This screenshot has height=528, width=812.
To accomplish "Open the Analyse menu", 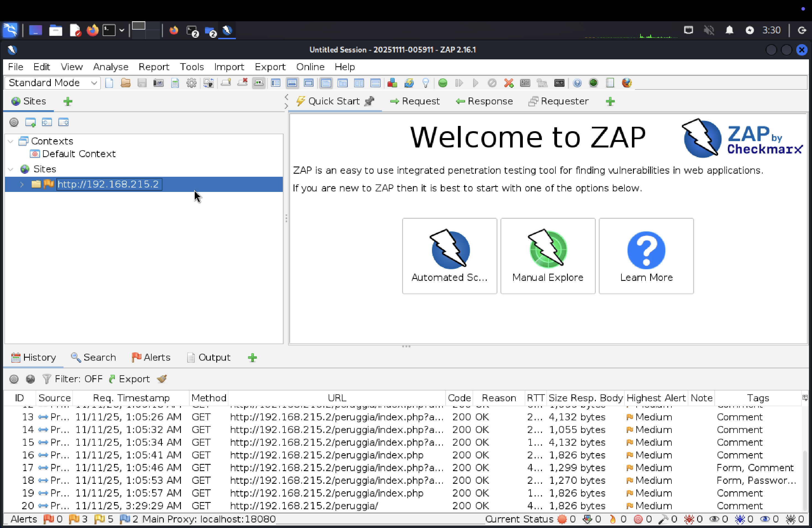I will point(110,67).
